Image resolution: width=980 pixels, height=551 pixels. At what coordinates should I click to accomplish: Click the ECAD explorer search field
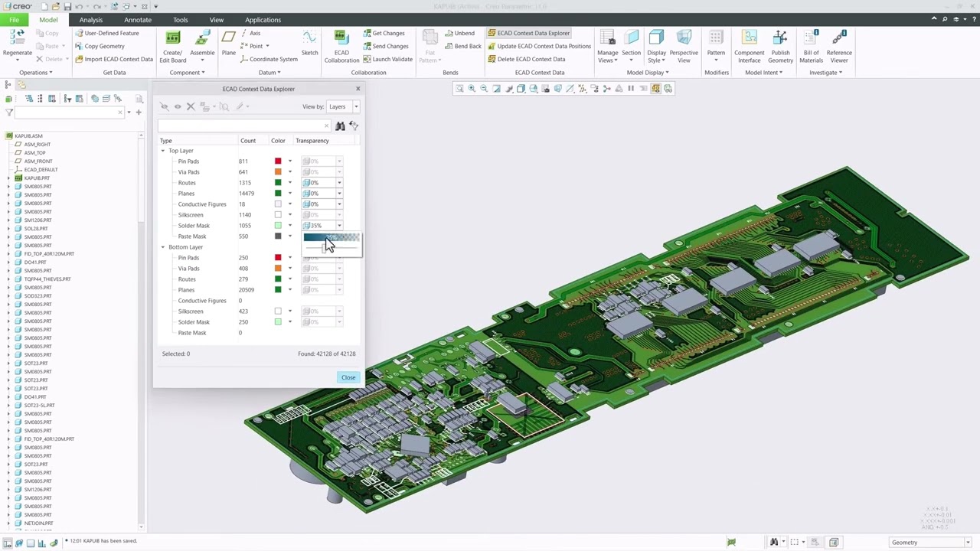click(x=244, y=126)
